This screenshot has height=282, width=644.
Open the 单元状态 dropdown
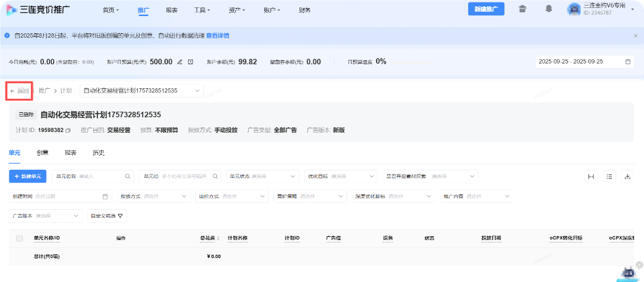(x=262, y=176)
